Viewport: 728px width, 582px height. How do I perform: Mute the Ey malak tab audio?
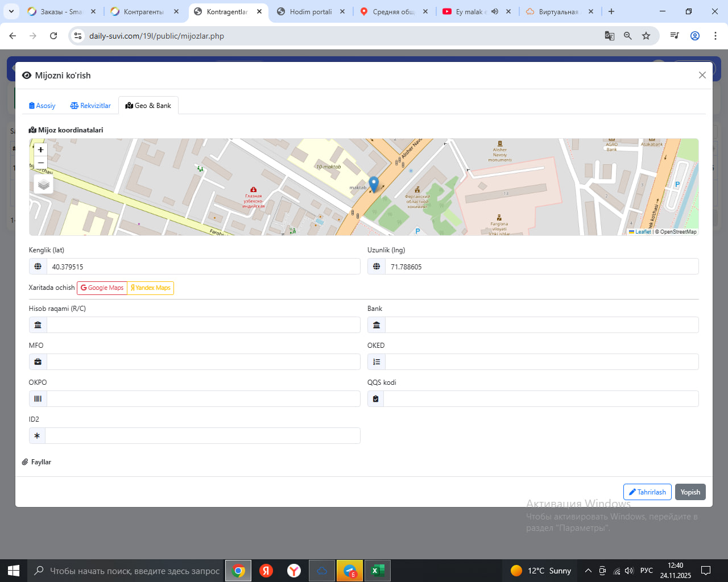(x=495, y=11)
